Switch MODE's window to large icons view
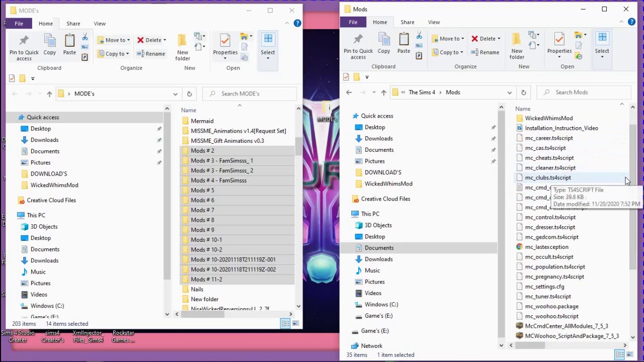The image size is (644, 362). pos(295,324)
